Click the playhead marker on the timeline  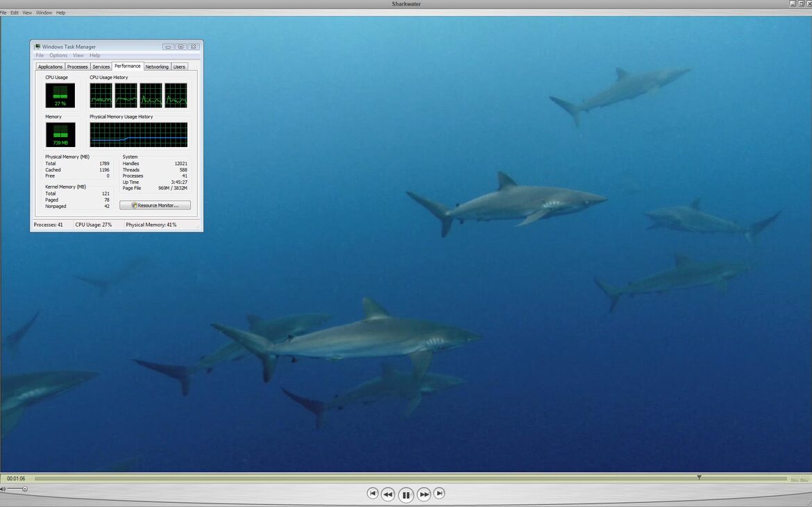click(699, 477)
